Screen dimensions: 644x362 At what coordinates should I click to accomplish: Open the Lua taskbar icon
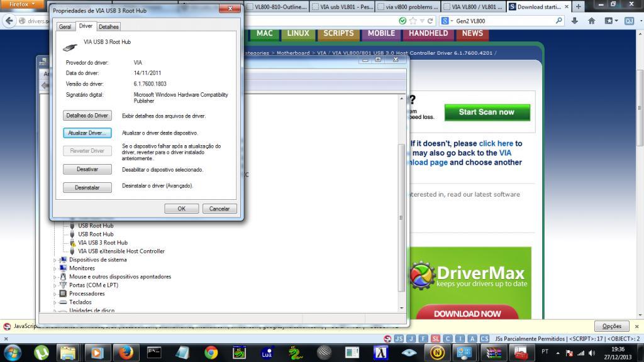pos(267,353)
